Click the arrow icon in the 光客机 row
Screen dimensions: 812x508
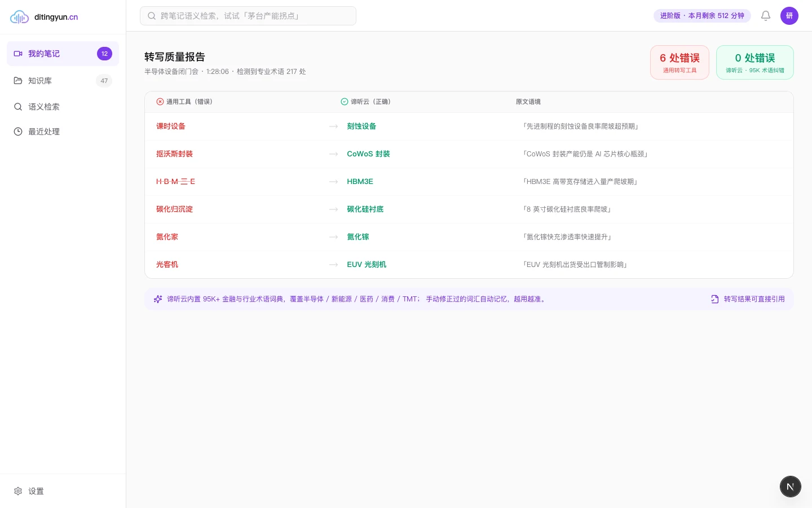[x=334, y=265]
